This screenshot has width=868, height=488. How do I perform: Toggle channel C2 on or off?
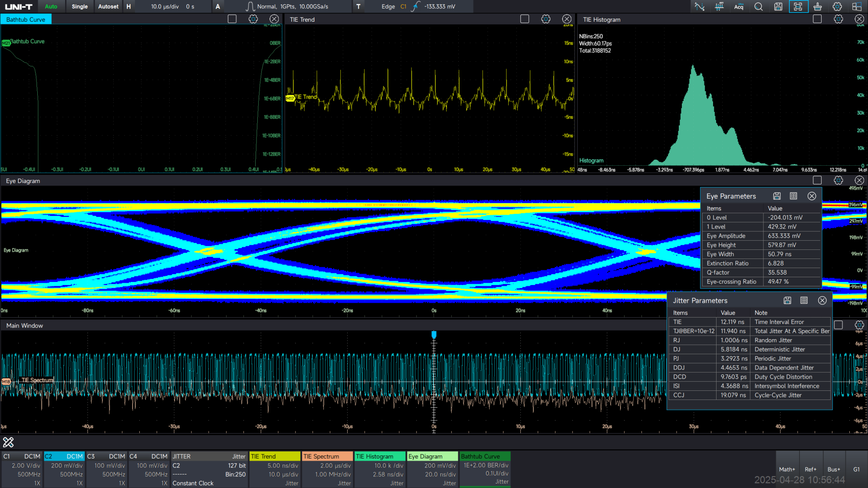(64, 456)
